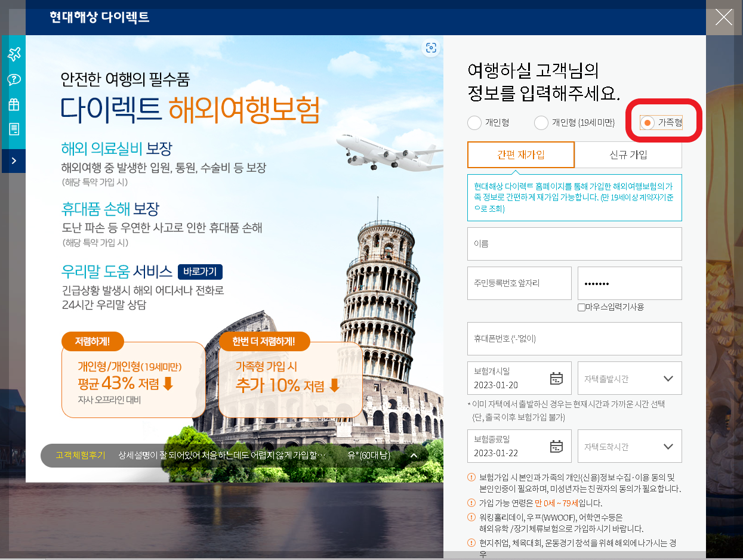Click the masked resident number back field

[x=630, y=283]
